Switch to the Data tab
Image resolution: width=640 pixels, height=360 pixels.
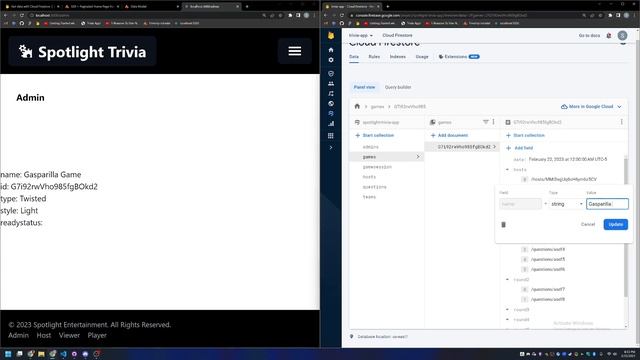pyautogui.click(x=354, y=57)
